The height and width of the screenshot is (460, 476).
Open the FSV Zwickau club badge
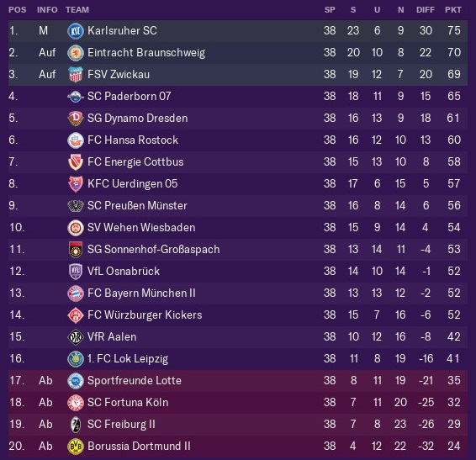pyautogui.click(x=76, y=75)
